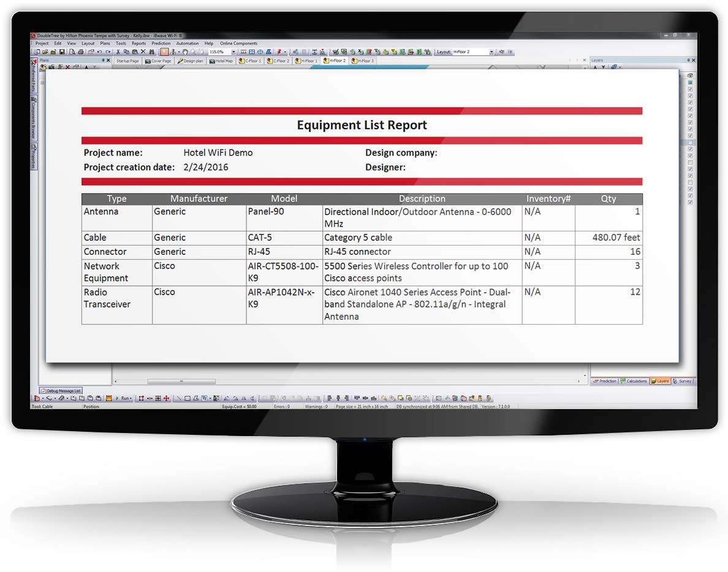Toggle the bottommost layer checkbox in Layers panel

pos(690,202)
